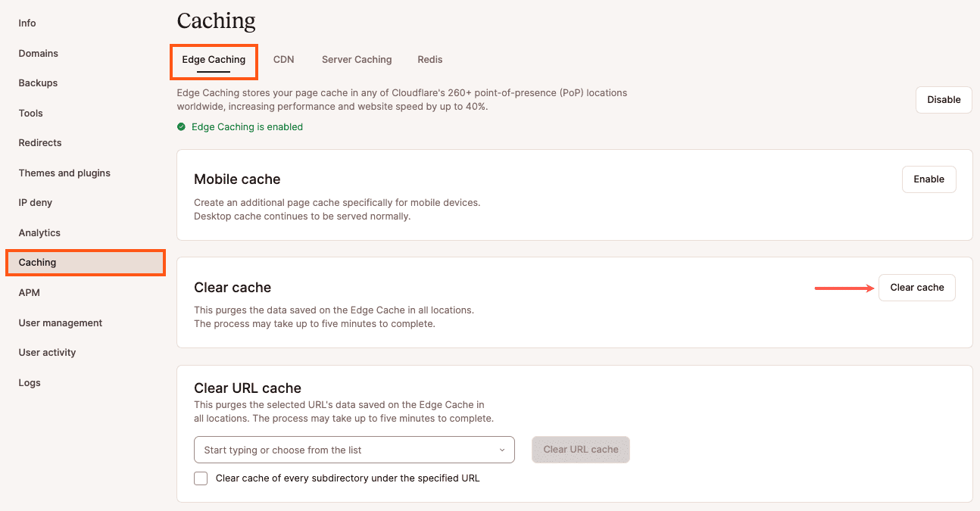
Task: Open the Caching section in sidebar
Action: coord(37,262)
